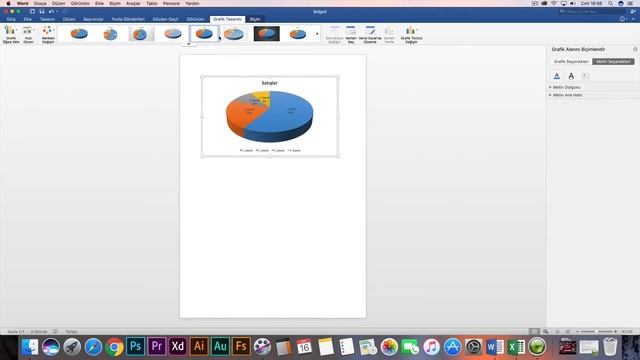Open Veriyi Excel'de Düzenle button
Screen dimensions: 640x360
click(x=370, y=35)
